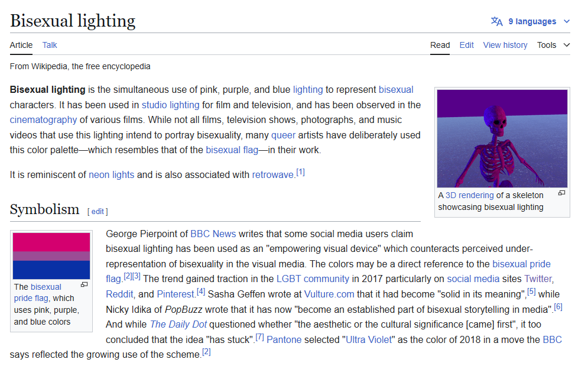
Task: Open the 'bisexual flag' link in the intro
Action: pos(232,150)
